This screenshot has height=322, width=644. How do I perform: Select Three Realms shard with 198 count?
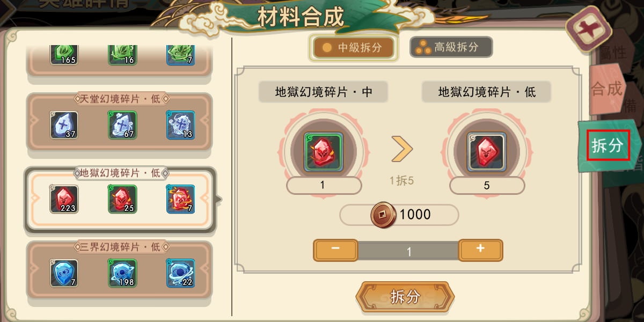pyautogui.click(x=122, y=273)
